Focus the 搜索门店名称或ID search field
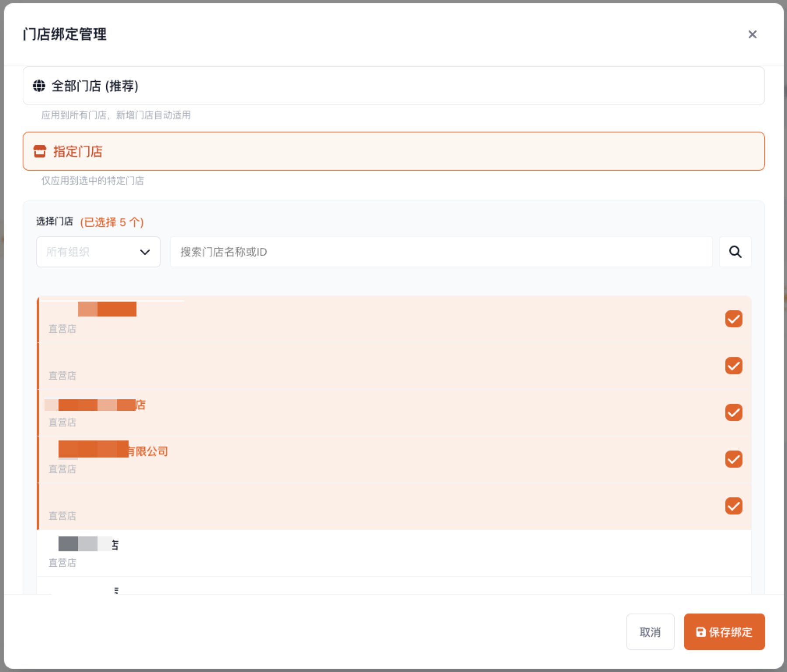Screen dimensions: 787x672 [441, 252]
